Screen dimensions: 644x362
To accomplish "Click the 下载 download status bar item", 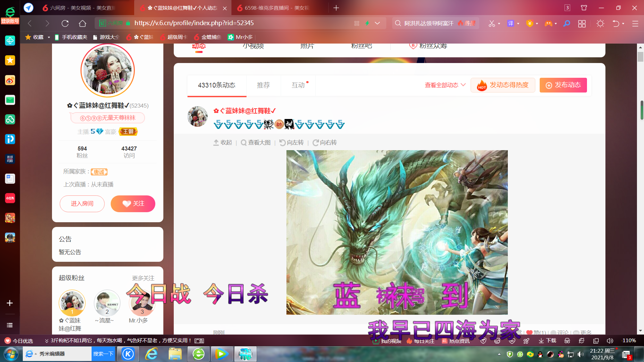I will (547, 341).
